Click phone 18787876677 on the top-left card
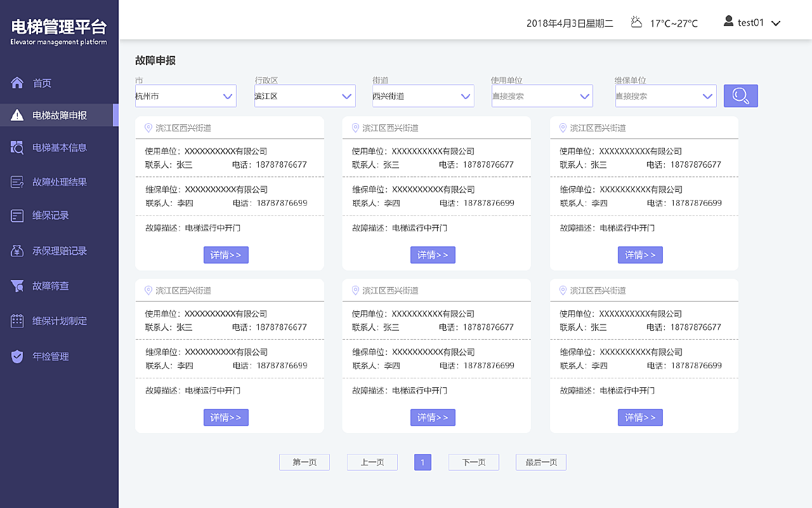Viewport: 812px width, 508px height. click(x=282, y=164)
